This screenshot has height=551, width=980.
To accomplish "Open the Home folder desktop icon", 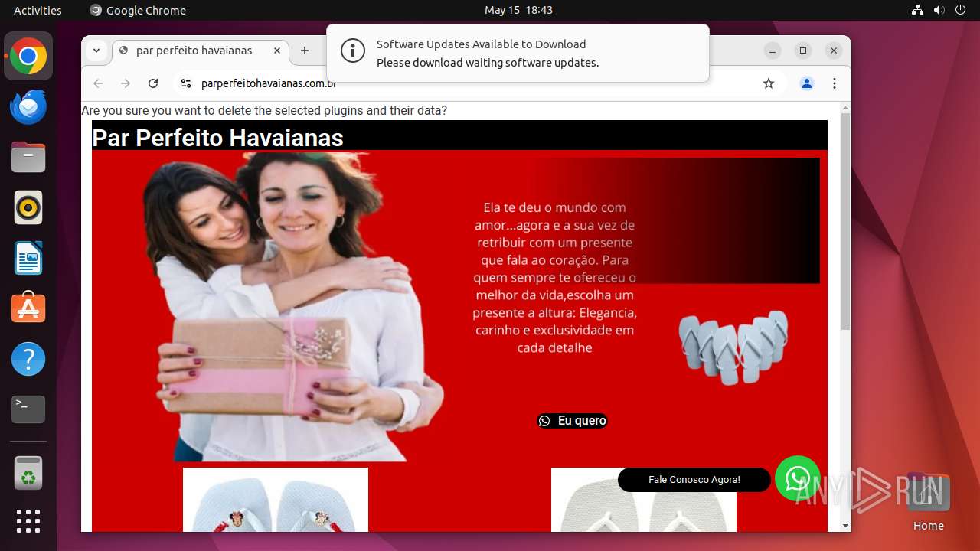I will (x=928, y=502).
